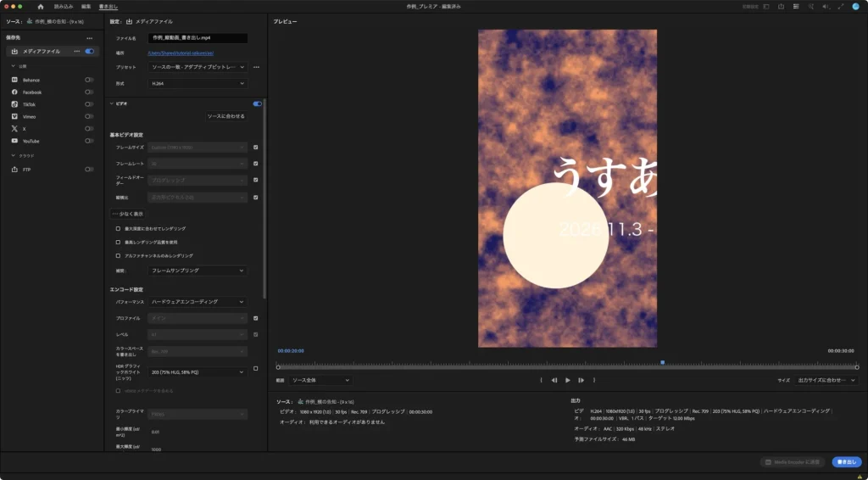Viewport: 868px width, 480px height.
Task: Click the audio speaker icon in header
Action: [x=826, y=7]
